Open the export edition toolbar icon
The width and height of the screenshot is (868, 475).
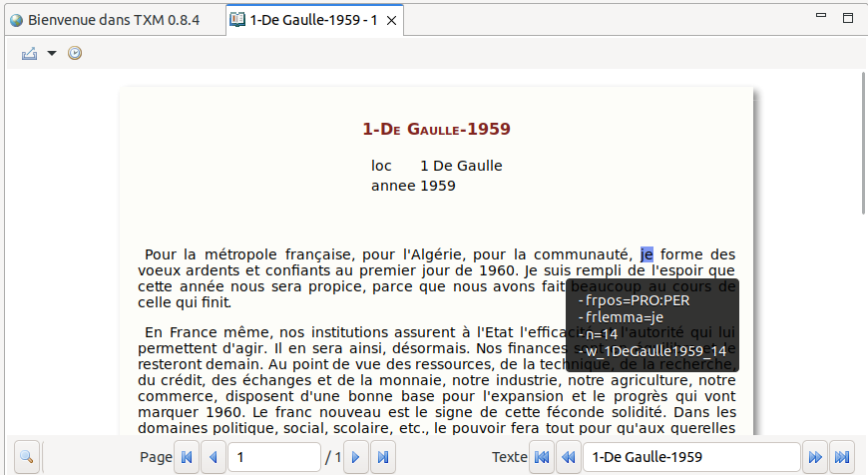tap(29, 53)
